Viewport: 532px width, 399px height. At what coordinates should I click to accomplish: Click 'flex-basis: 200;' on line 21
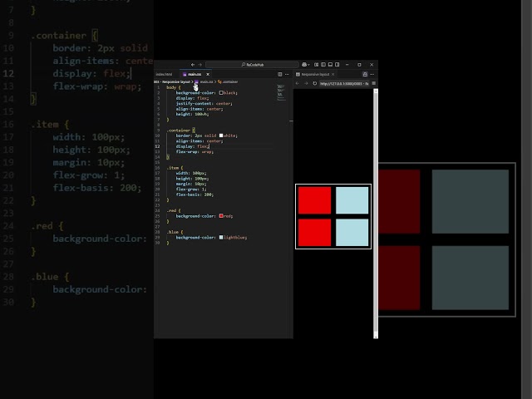[195, 195]
